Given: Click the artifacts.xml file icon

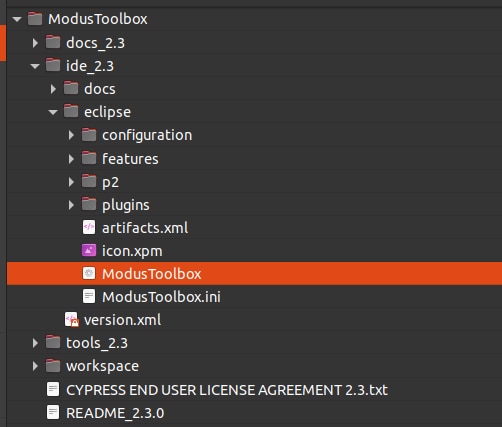Looking at the screenshot, I should (89, 228).
